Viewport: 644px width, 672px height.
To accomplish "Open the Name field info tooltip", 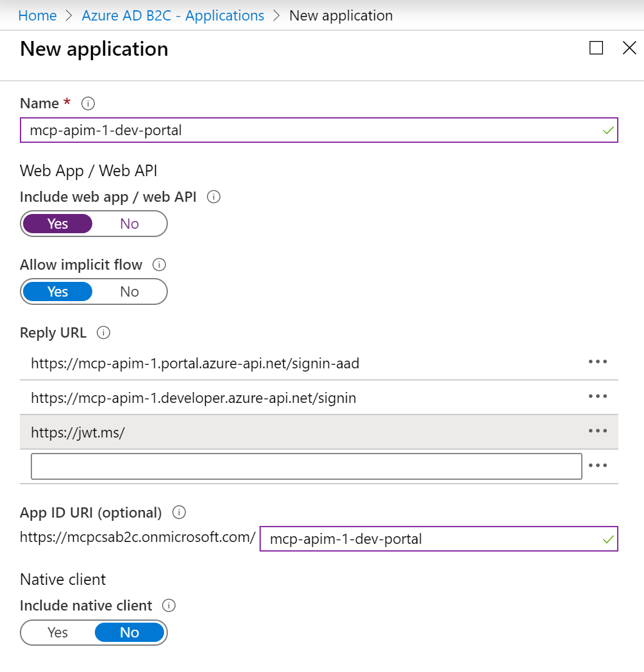I will 88,103.
